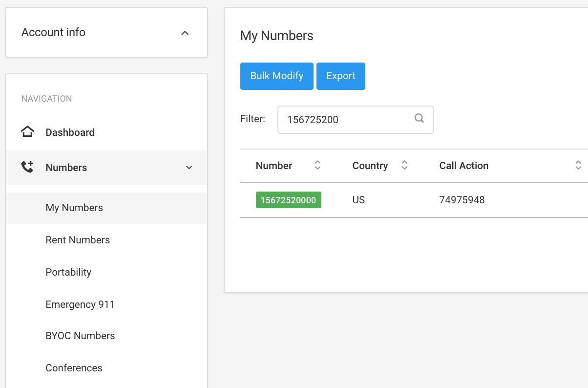Select the Numbers navigation item
The image size is (588, 388).
tap(106, 168)
